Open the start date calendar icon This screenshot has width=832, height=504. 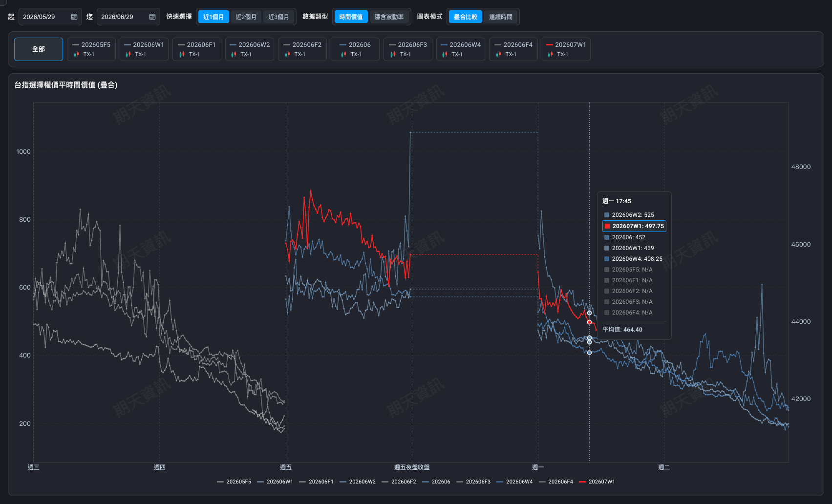(74, 17)
